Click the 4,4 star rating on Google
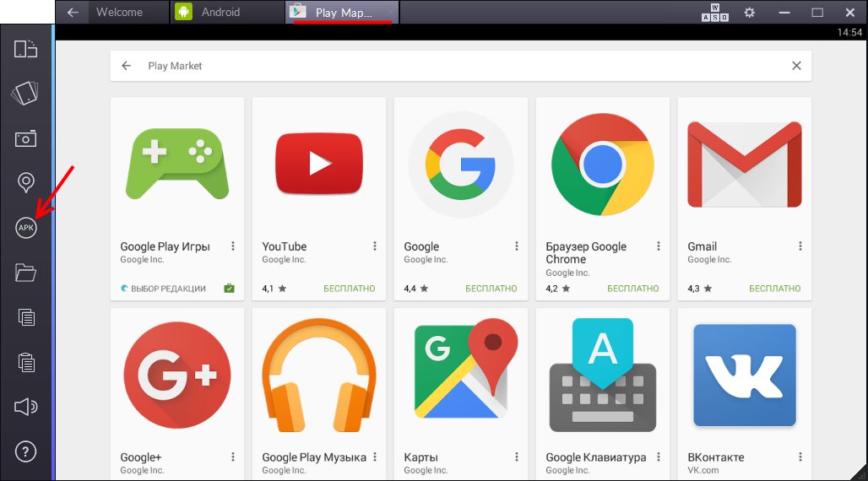Image resolution: width=868 pixels, height=481 pixels. point(415,289)
